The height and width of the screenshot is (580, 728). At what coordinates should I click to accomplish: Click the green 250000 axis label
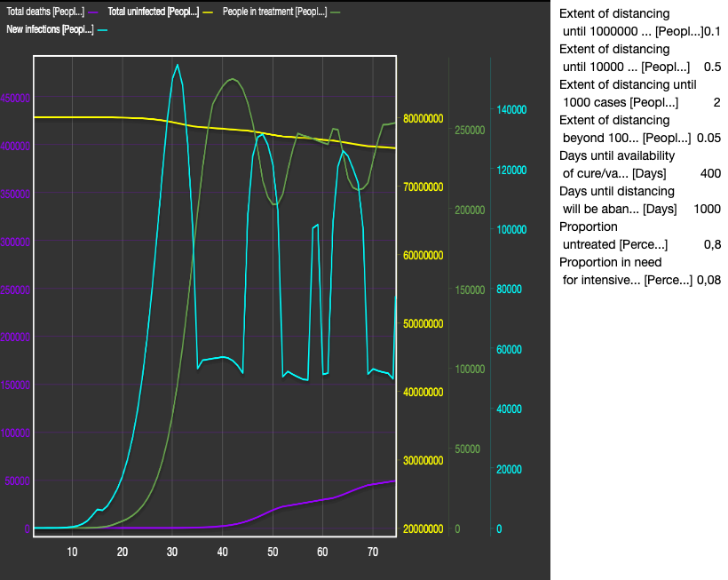tap(470, 130)
